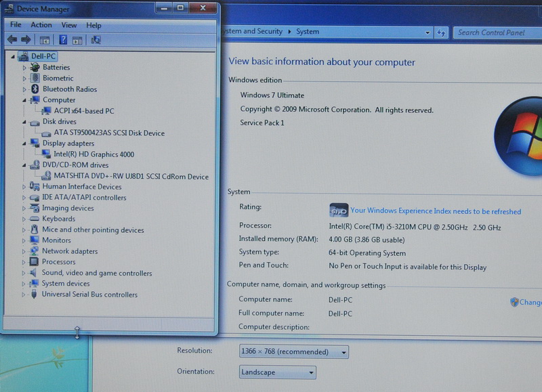Click the Windows Experience Index rating badge
Viewport: 542px width, 392px height.
click(x=339, y=210)
